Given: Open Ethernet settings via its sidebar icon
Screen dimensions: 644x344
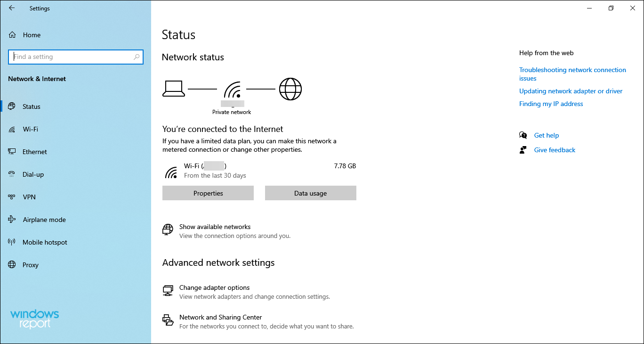Looking at the screenshot, I should coord(12,151).
